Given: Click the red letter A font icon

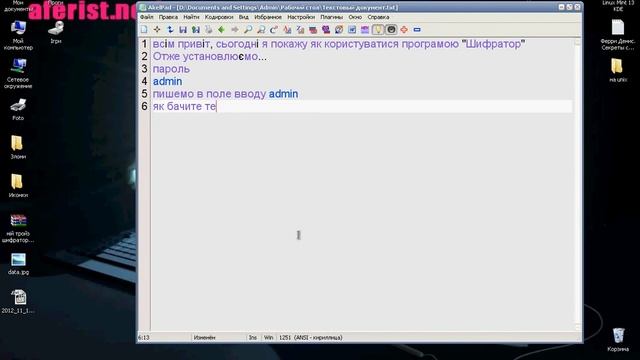Looking at the screenshot, I should (287, 29).
